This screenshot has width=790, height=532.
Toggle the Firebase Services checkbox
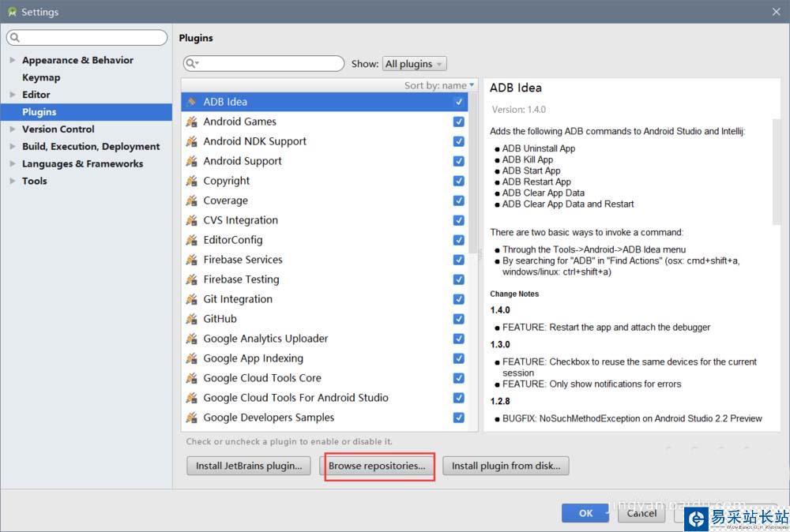click(458, 260)
